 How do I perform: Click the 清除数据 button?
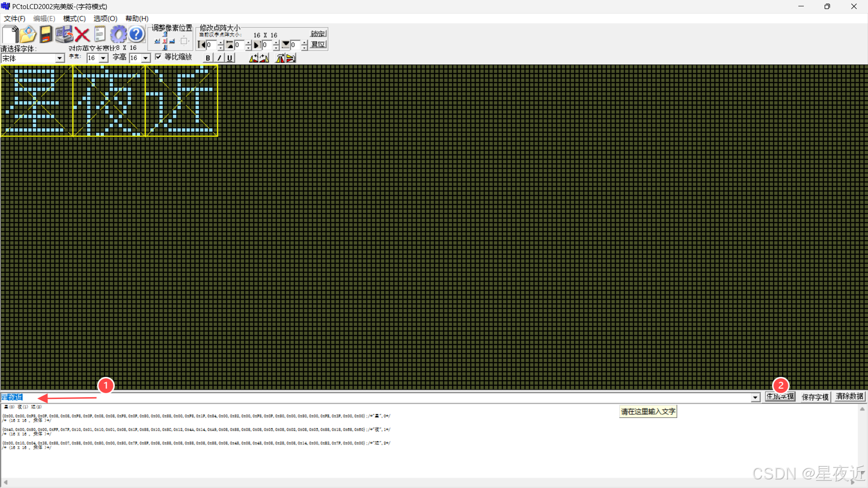point(849,396)
